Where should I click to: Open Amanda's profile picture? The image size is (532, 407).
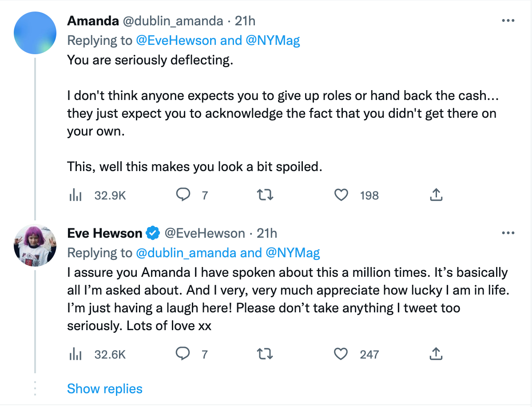pyautogui.click(x=35, y=33)
